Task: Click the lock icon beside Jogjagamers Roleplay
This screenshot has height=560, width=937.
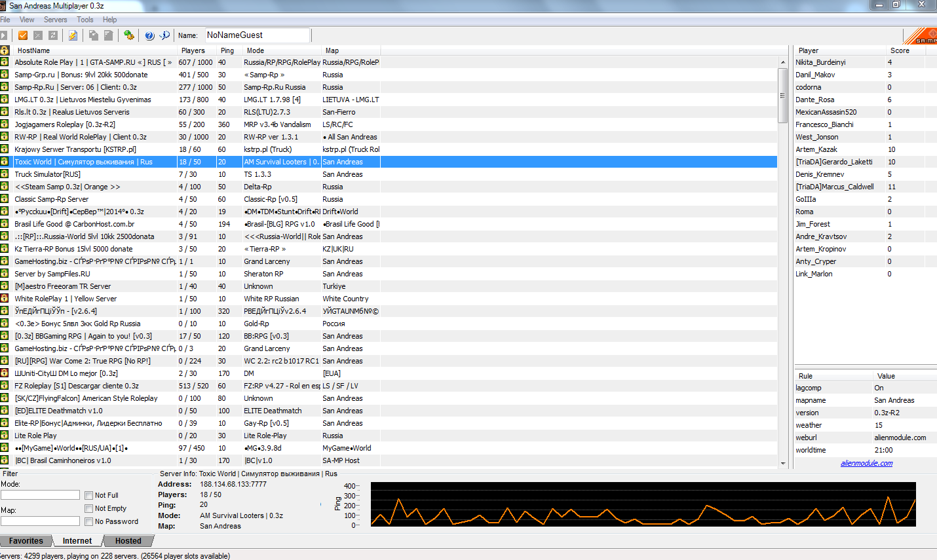Action: tap(4, 124)
